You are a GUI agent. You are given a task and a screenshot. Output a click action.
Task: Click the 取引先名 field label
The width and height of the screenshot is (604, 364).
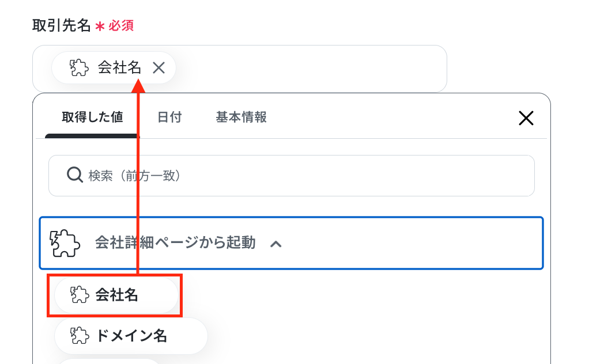click(61, 25)
